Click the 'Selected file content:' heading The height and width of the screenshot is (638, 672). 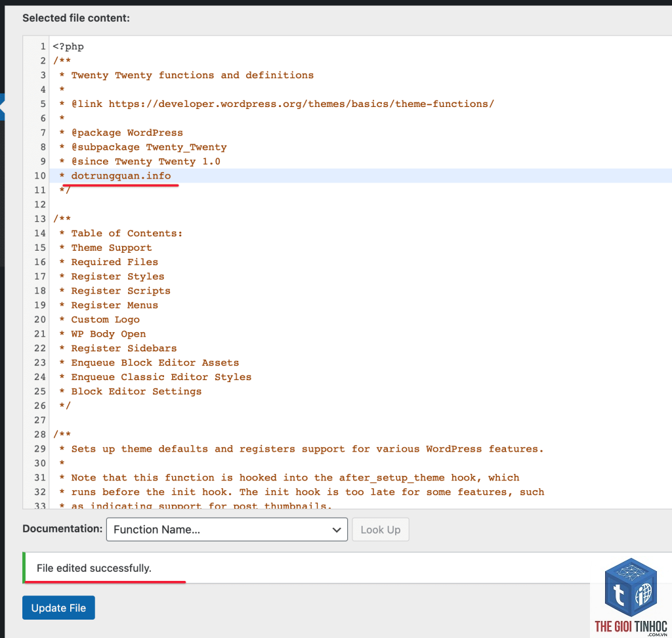point(76,18)
